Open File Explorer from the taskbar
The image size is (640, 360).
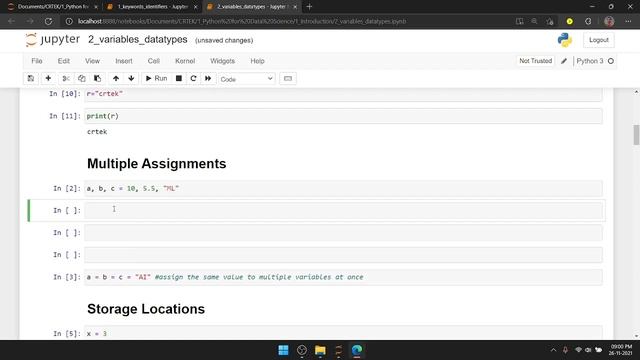[320, 350]
